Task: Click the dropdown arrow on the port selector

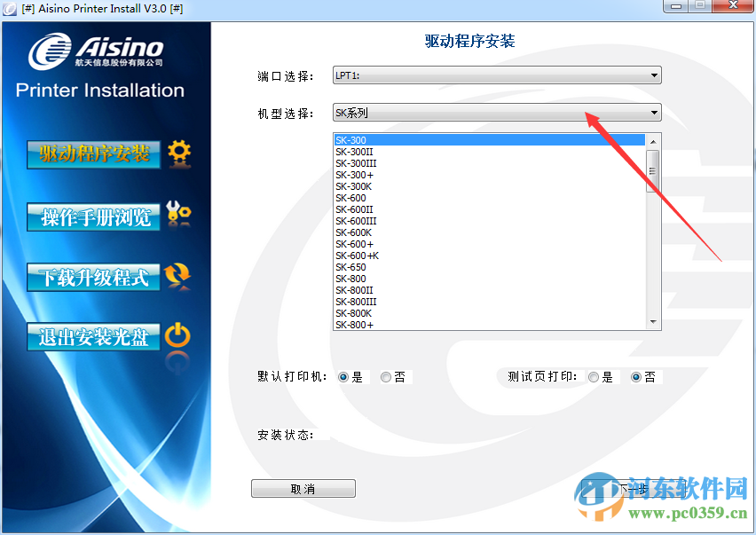Action: tap(654, 75)
